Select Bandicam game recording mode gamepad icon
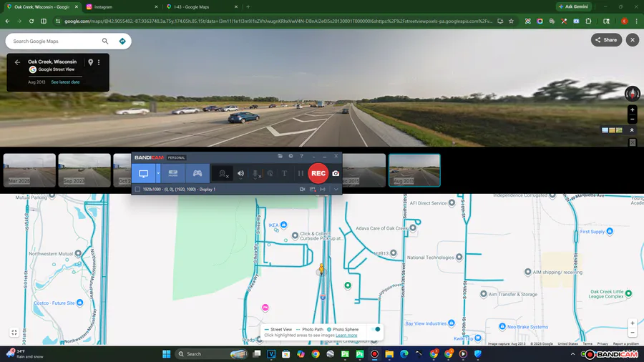 [197, 174]
